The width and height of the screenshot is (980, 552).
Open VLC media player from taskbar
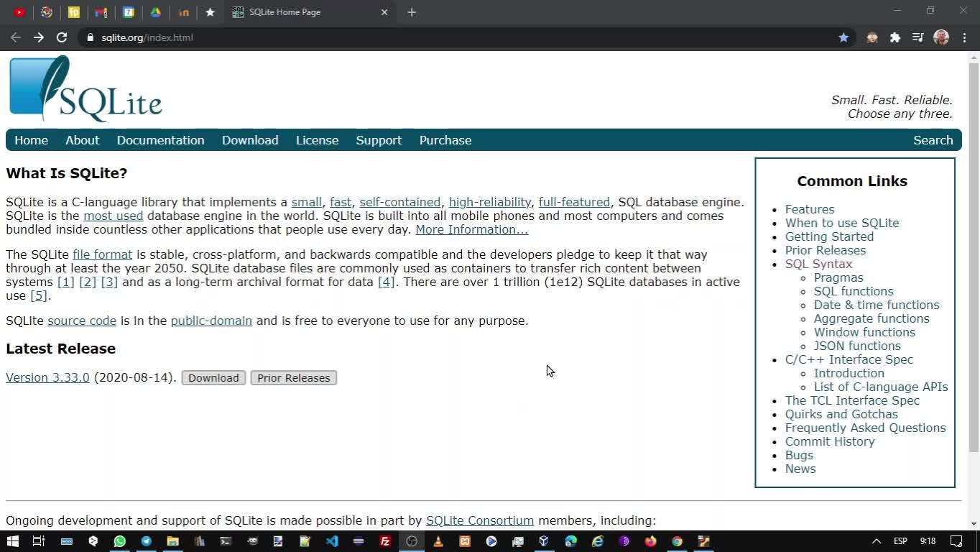(x=438, y=541)
